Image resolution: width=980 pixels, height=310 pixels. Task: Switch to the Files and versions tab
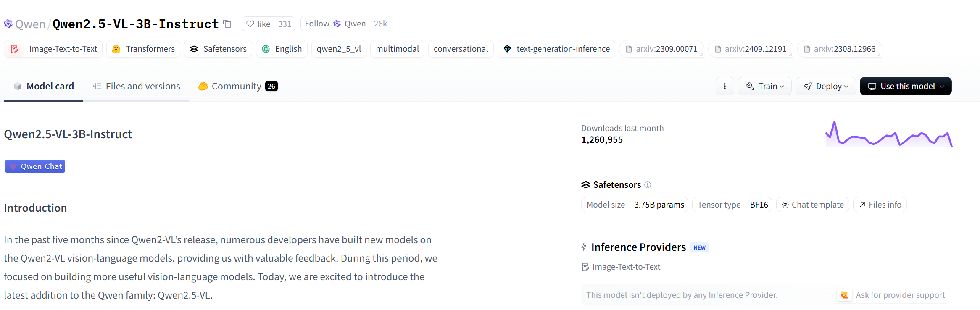pos(136,86)
